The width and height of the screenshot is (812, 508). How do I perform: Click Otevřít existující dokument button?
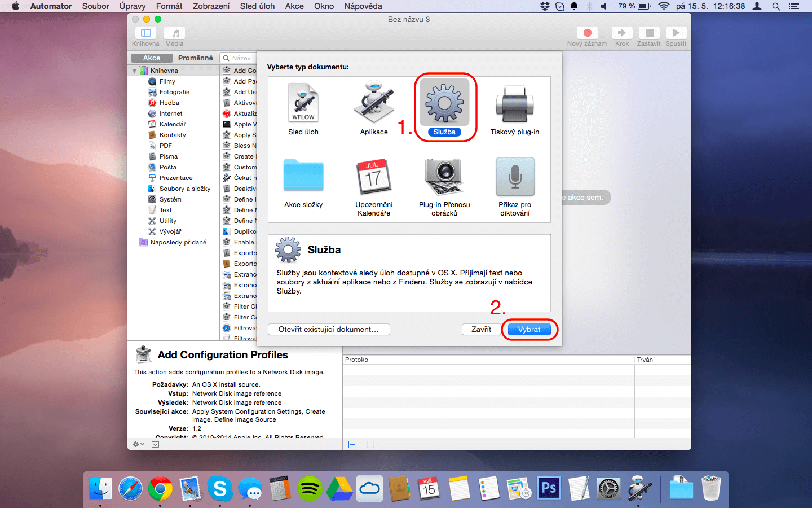(328, 330)
